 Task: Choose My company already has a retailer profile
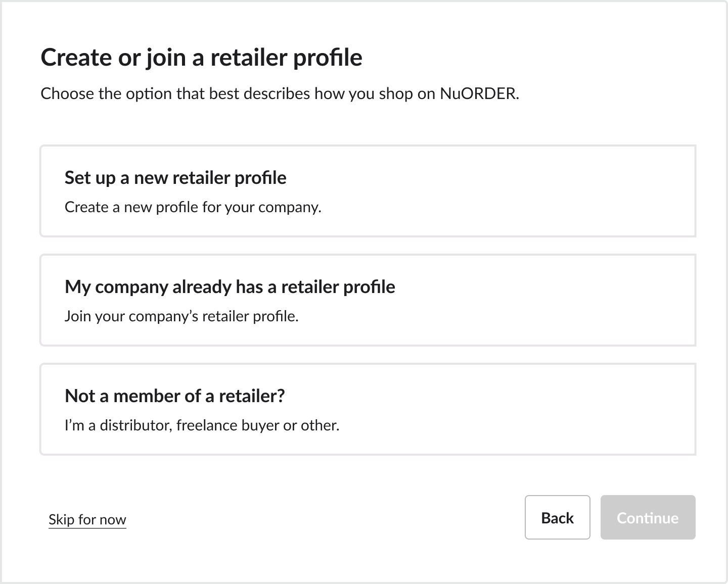pyautogui.click(x=368, y=300)
